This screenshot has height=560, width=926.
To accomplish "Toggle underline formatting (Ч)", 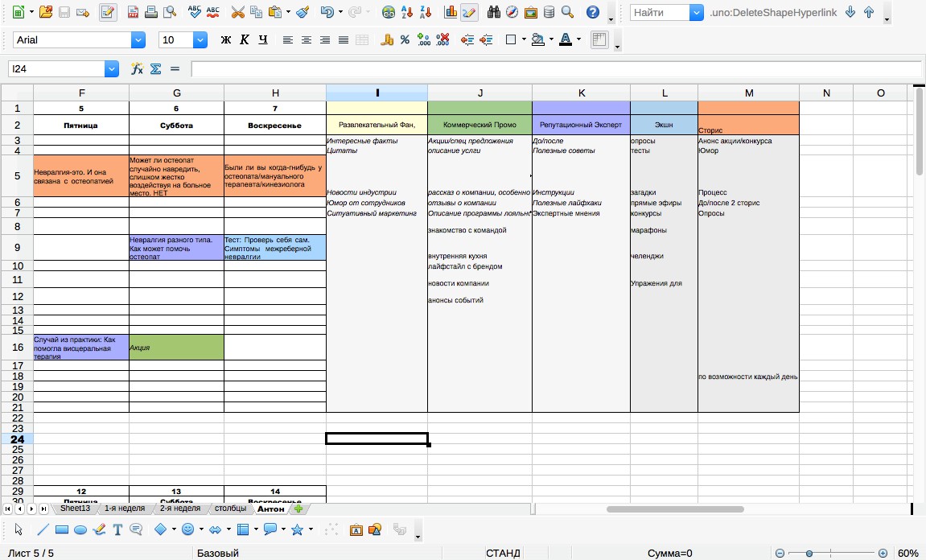I will pyautogui.click(x=263, y=39).
